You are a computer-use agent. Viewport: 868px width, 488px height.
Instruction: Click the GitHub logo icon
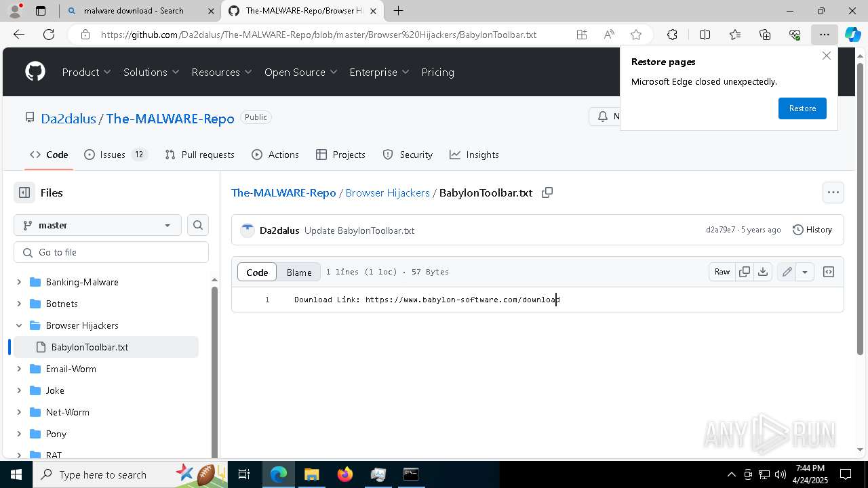coord(35,72)
